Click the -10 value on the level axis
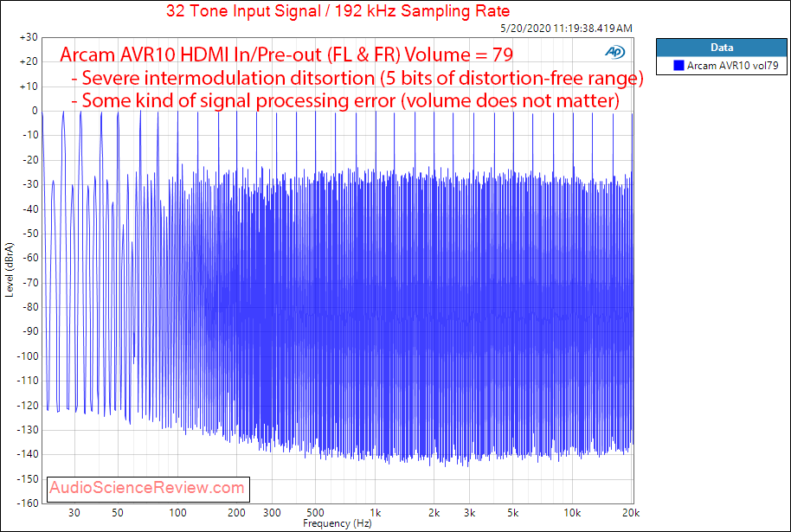Screen dimensions: 791x532 30,136
